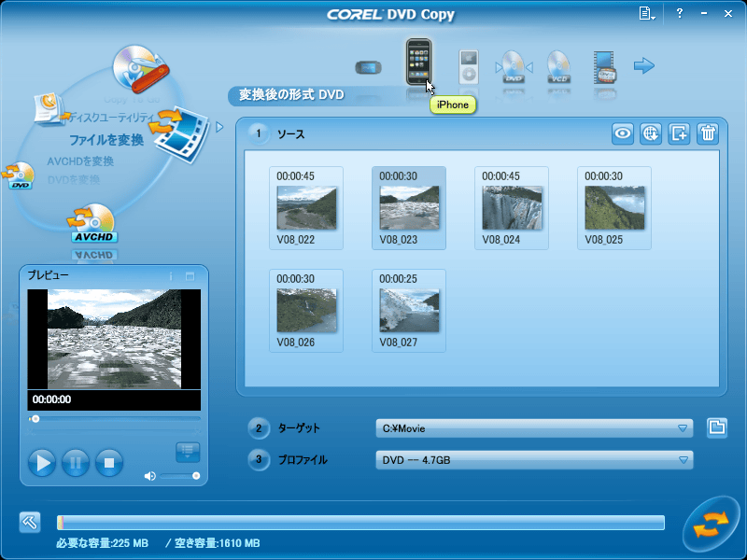Mute audio with the speaker icon
The height and width of the screenshot is (560, 747).
tap(149, 476)
